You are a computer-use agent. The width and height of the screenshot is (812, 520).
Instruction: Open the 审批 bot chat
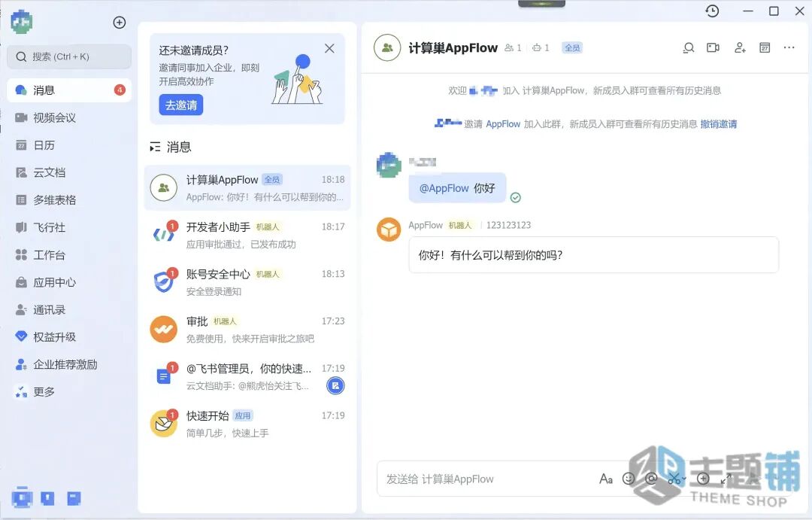(247, 330)
